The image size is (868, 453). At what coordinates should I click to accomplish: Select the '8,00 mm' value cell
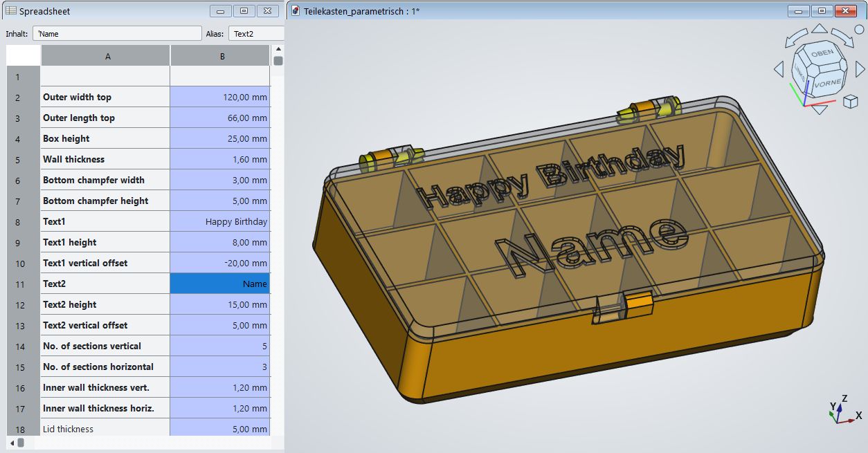[220, 242]
